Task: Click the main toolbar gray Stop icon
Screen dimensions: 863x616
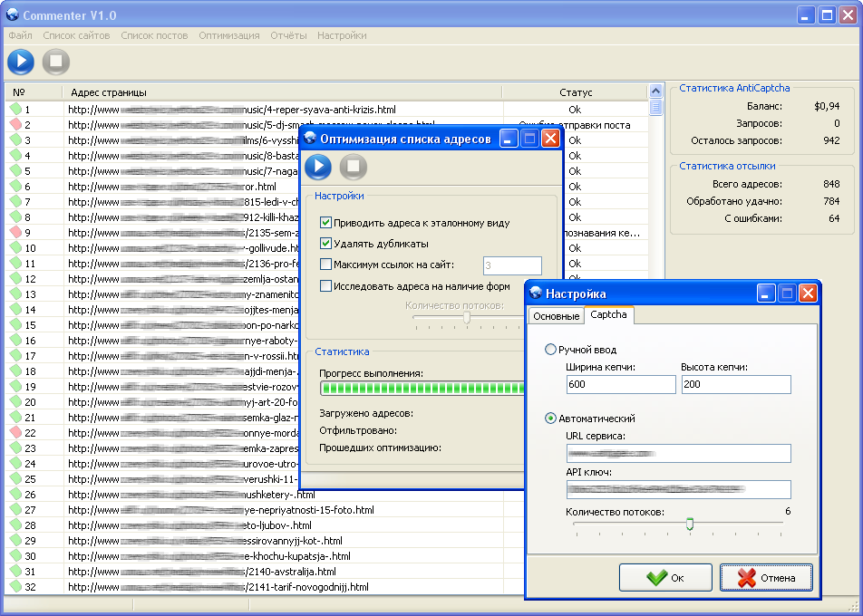Action: pyautogui.click(x=56, y=62)
